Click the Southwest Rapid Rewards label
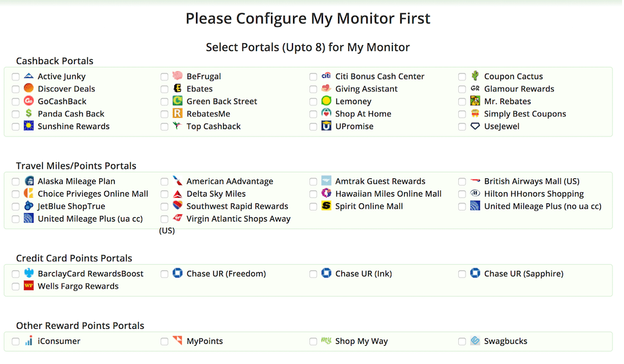 point(237,206)
